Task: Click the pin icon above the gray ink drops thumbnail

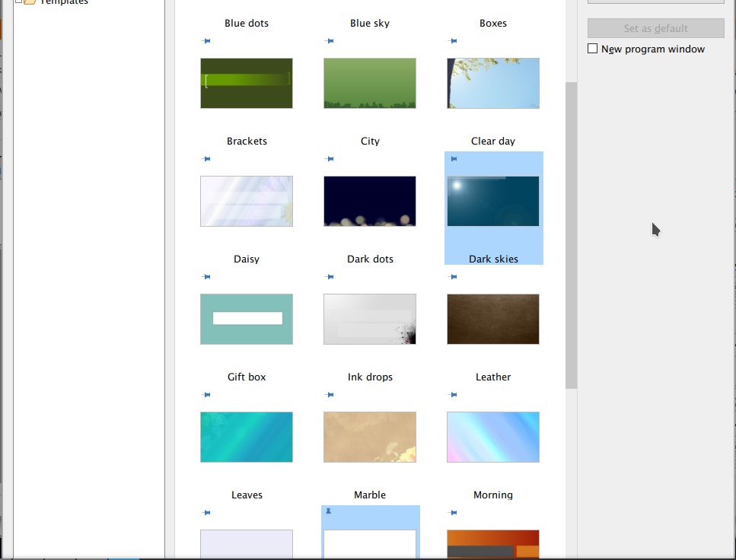Action: 329,277
